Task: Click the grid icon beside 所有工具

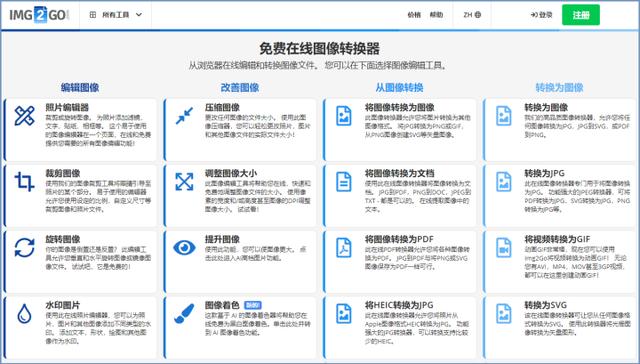Action: (93, 15)
